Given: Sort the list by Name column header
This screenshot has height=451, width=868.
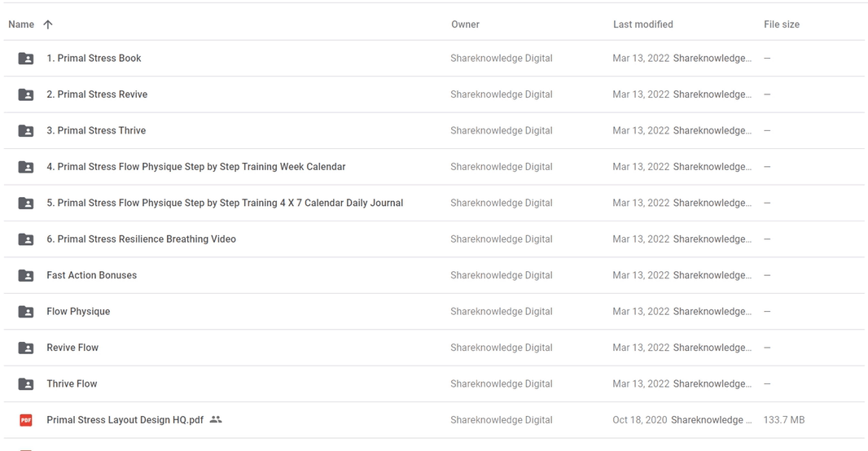Looking at the screenshot, I should (21, 24).
